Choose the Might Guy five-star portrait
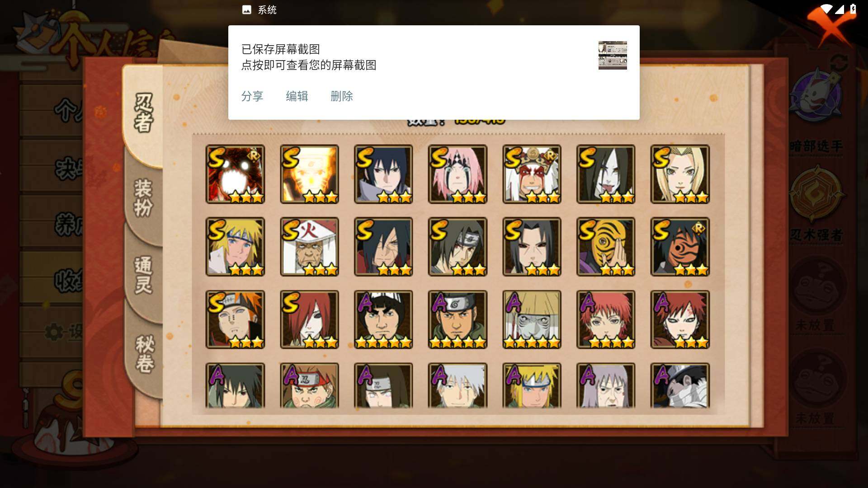 coord(383,319)
